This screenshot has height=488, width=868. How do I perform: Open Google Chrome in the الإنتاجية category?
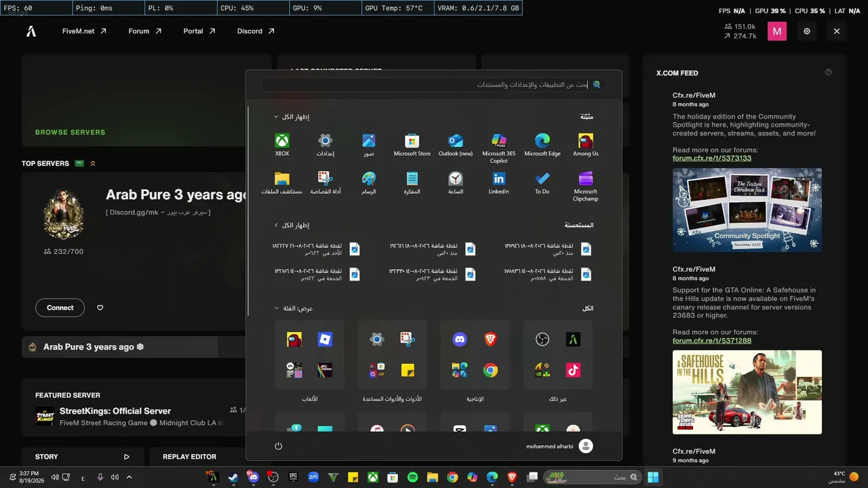(490, 371)
